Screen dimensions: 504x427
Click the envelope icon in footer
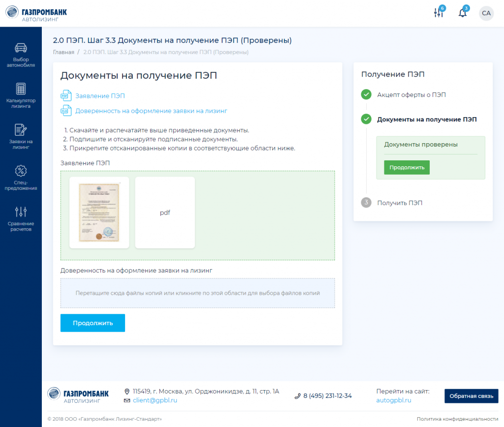coord(127,400)
